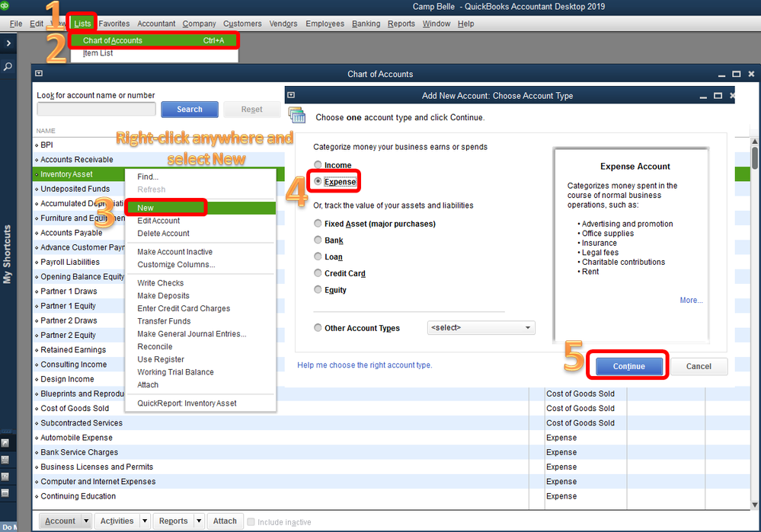The width and height of the screenshot is (761, 532).
Task: Select the Other Account Types radio
Action: [x=318, y=327]
